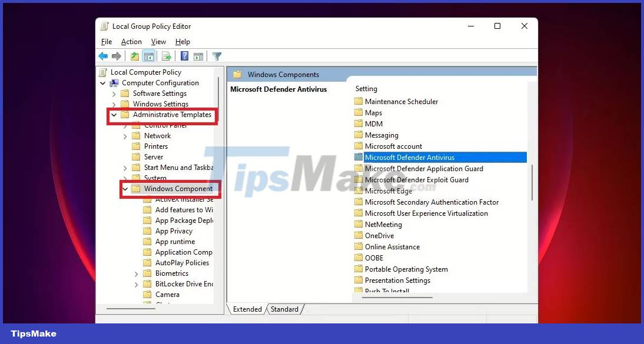Open Help using the blue question mark icon

pos(184,56)
